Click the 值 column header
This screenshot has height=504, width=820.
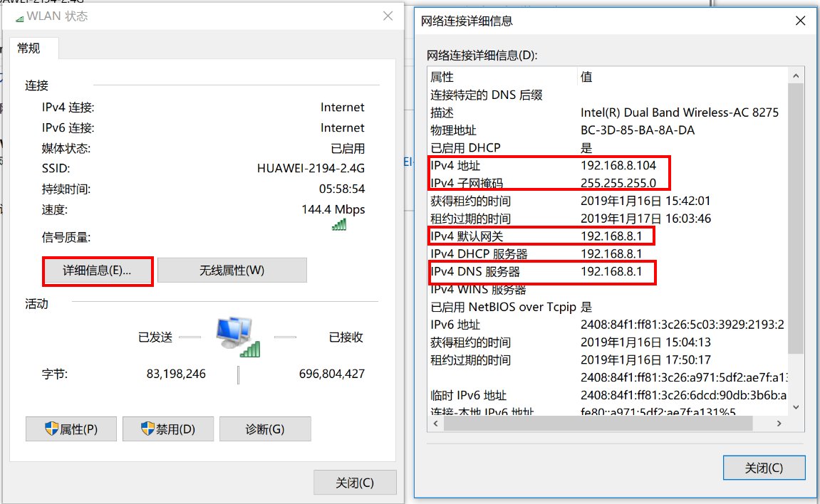click(586, 77)
